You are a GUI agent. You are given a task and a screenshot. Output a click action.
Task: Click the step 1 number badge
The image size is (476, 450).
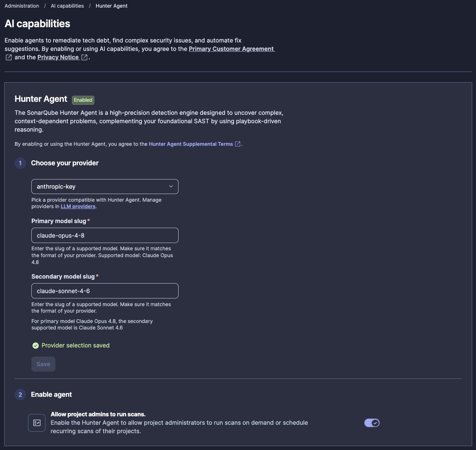[20, 163]
